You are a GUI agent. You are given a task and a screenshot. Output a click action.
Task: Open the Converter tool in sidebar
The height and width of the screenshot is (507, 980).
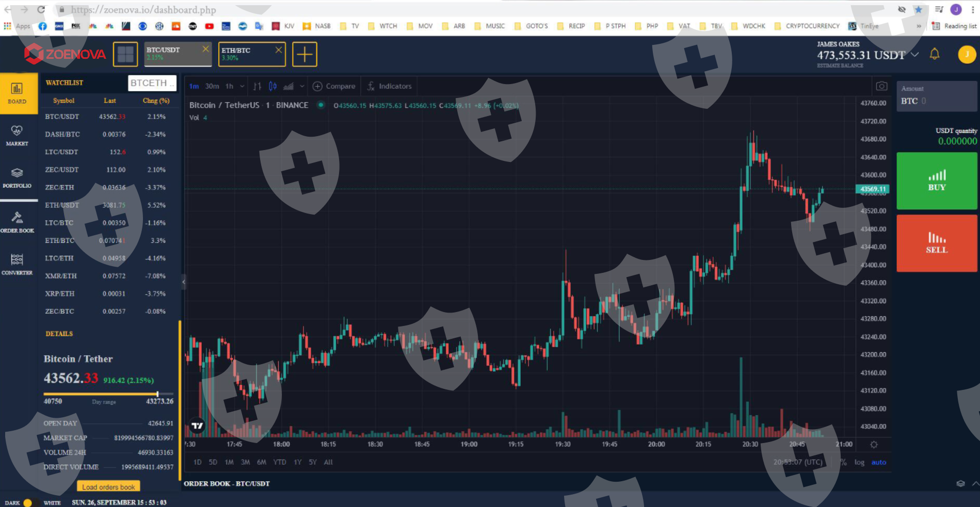click(x=17, y=264)
